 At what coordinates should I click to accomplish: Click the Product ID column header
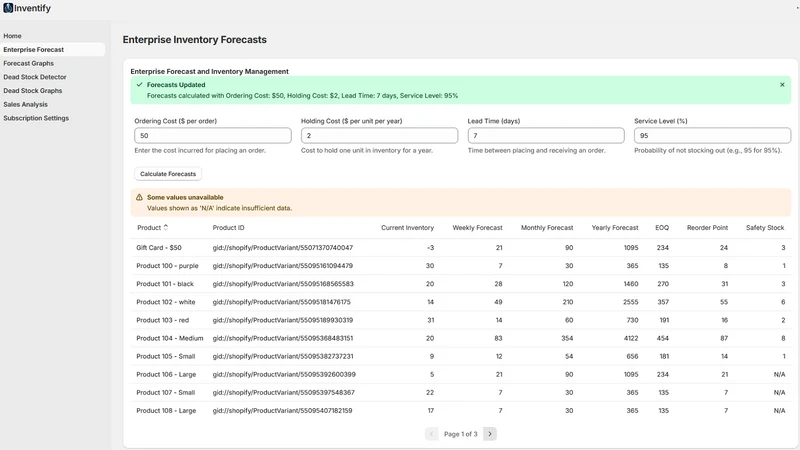[228, 228]
